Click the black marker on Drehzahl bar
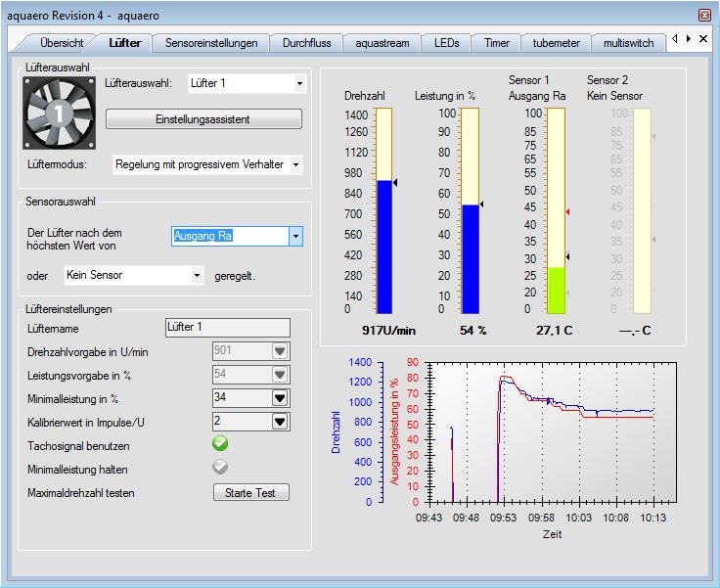The image size is (720, 588). tap(395, 182)
